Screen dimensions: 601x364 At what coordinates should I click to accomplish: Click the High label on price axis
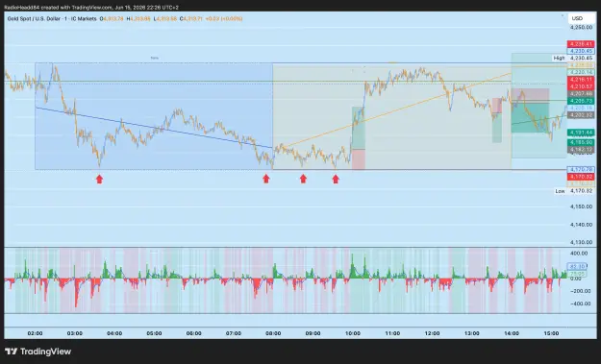click(559, 59)
